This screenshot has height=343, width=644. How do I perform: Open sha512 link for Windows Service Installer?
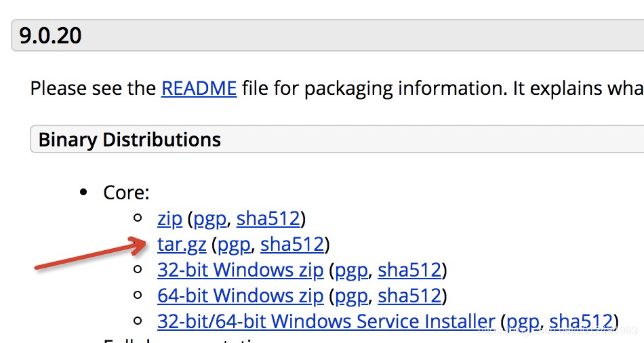coord(580,321)
